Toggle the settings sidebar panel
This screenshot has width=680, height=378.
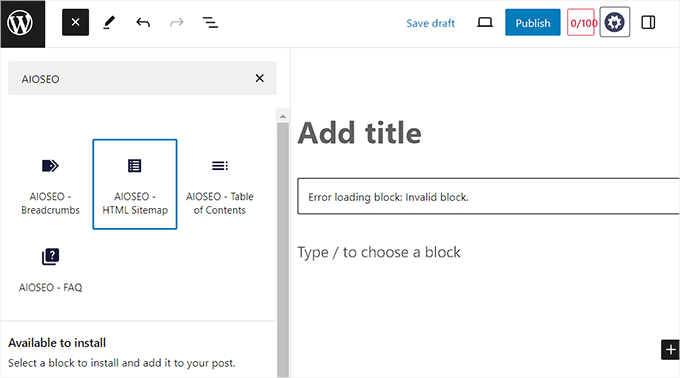(x=648, y=23)
